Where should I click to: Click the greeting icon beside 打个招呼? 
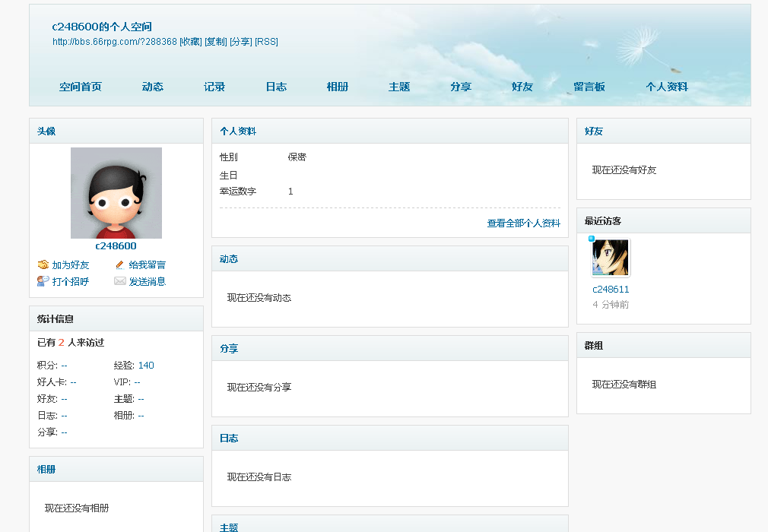click(x=43, y=281)
